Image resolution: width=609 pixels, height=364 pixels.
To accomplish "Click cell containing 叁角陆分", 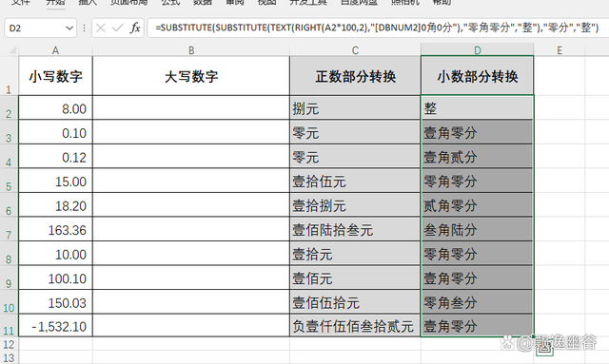I will point(478,229).
